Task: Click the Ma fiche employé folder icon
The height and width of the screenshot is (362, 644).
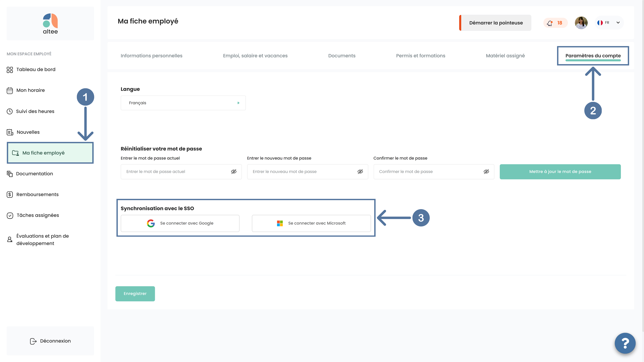Action: 15,153
